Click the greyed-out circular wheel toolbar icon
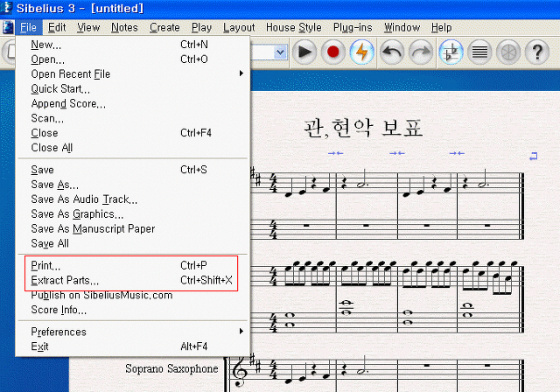This screenshot has height=392, width=560. [x=508, y=52]
